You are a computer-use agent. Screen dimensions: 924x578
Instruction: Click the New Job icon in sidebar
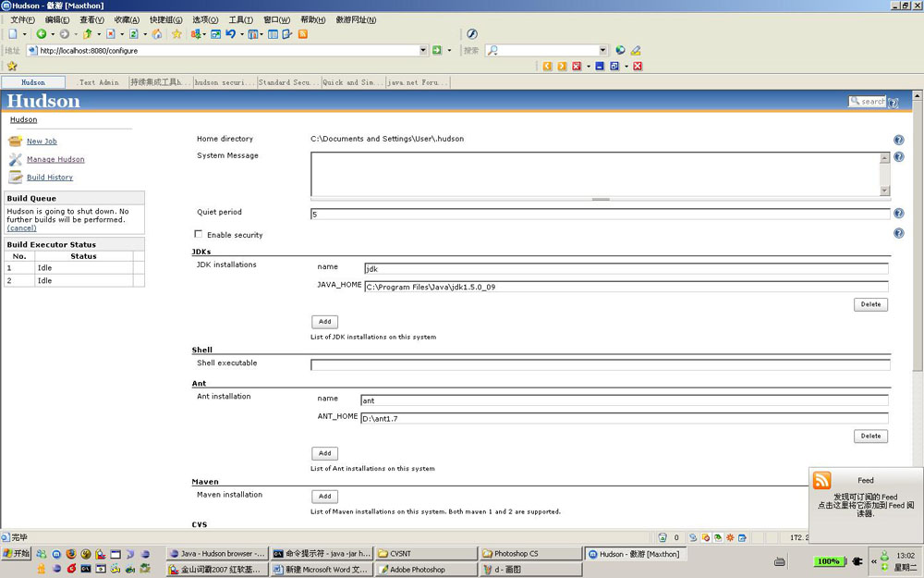pos(15,141)
